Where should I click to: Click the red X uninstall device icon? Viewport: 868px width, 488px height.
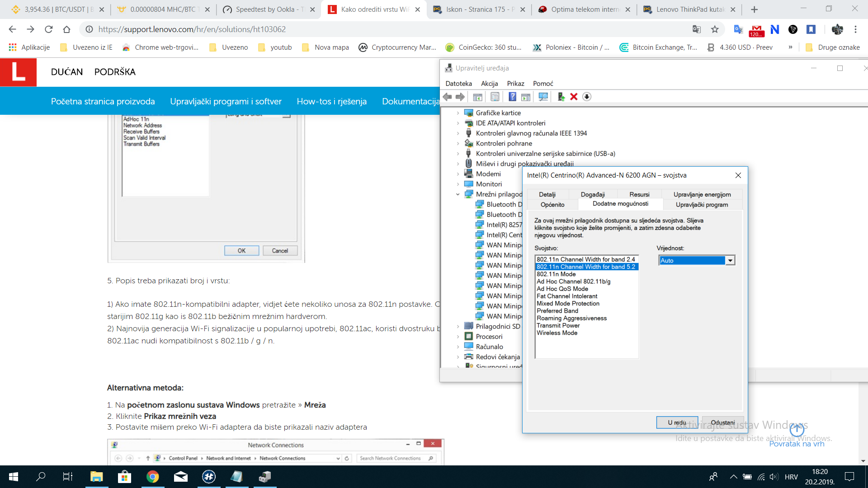click(x=574, y=97)
